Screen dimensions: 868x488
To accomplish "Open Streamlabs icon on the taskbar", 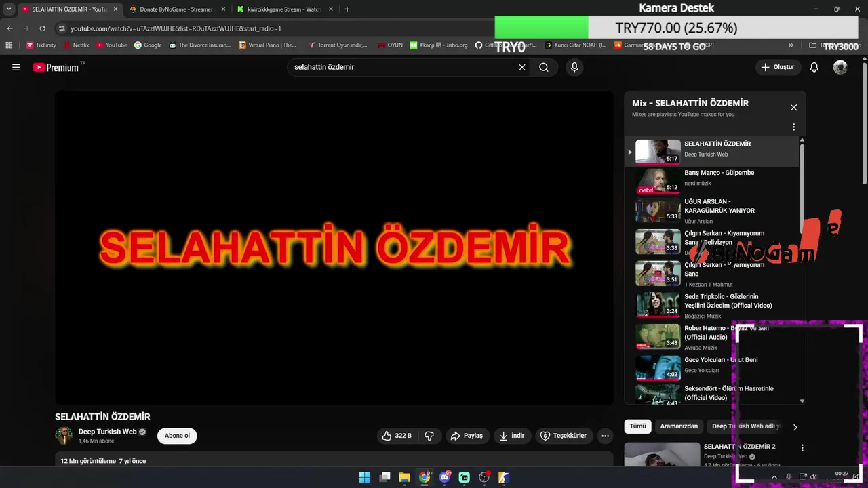I will 465,476.
